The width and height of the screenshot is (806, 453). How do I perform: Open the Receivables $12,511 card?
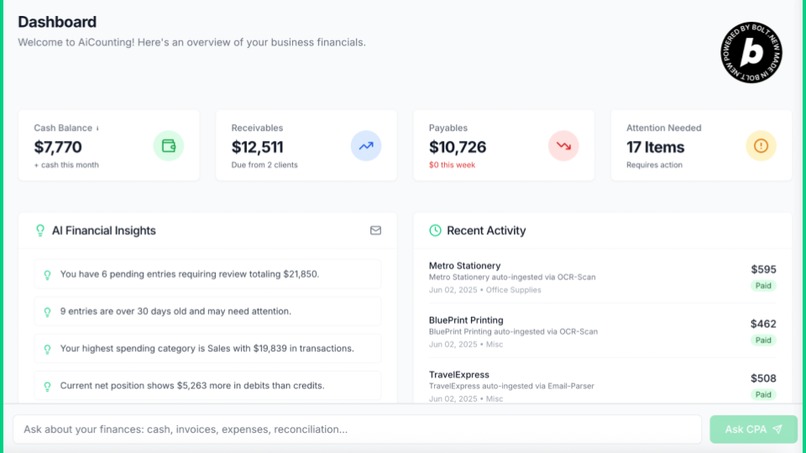(x=306, y=145)
